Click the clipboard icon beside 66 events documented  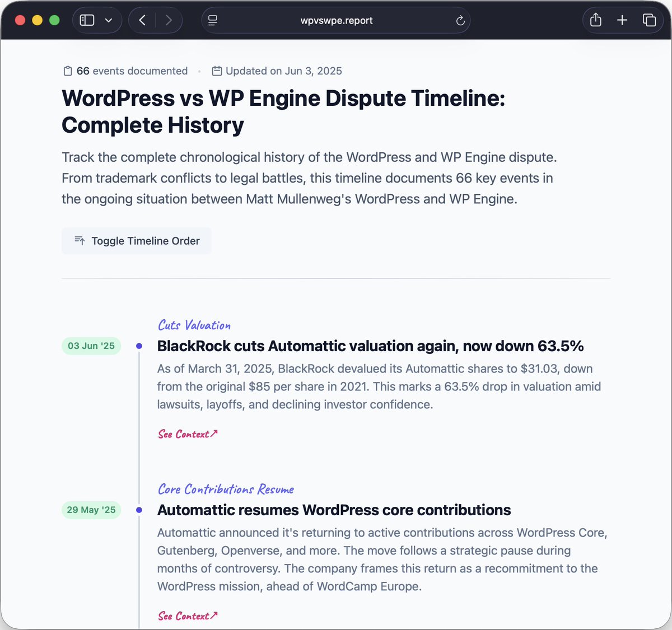[x=67, y=71]
